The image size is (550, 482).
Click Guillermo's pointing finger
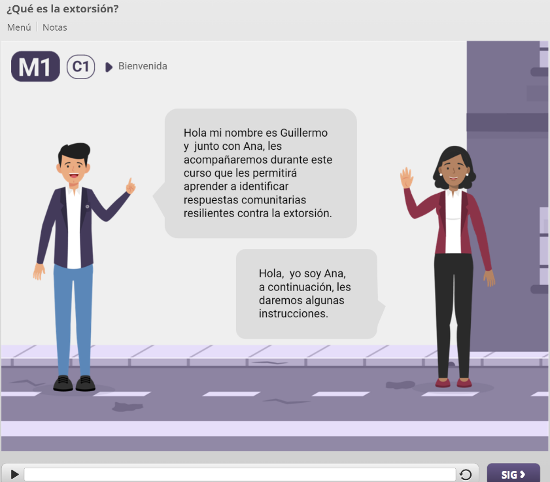pos(130,186)
